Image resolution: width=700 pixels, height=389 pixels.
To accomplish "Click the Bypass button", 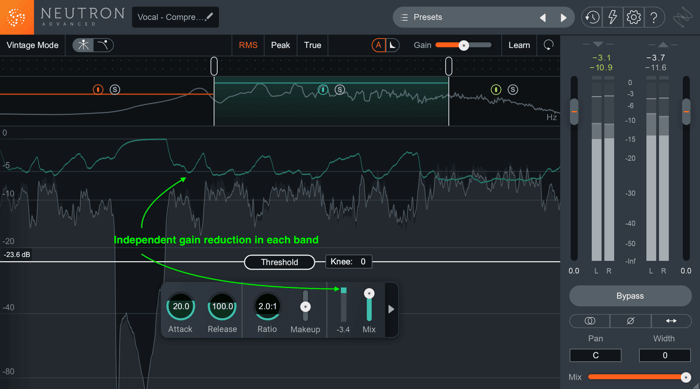I will tap(630, 296).
